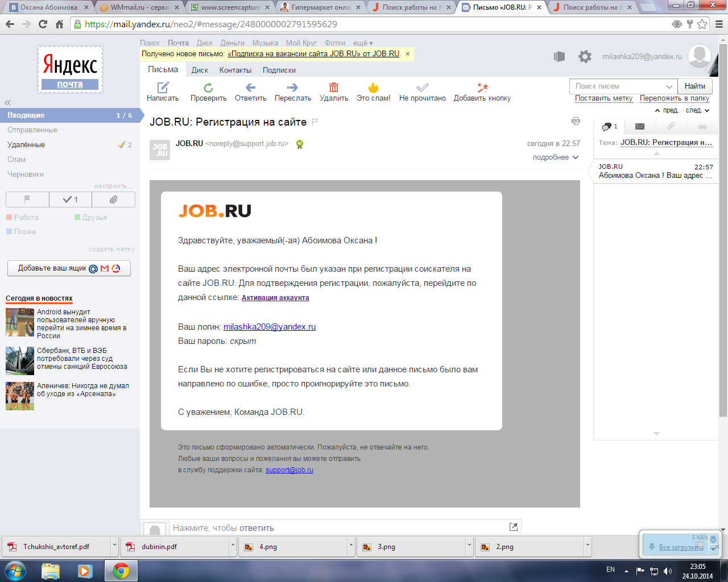Screen dimensions: 728x582
Task: Open milashka209@yandex.ru login link in letter
Action: click(270, 327)
